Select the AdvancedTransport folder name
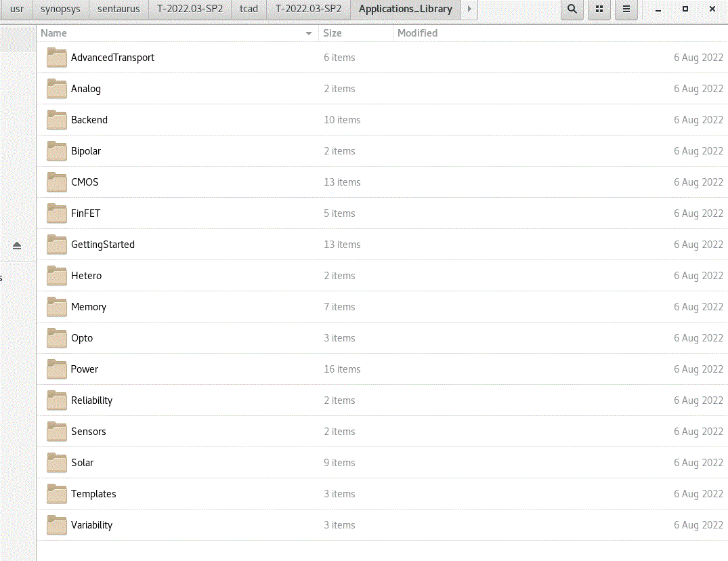 click(112, 58)
